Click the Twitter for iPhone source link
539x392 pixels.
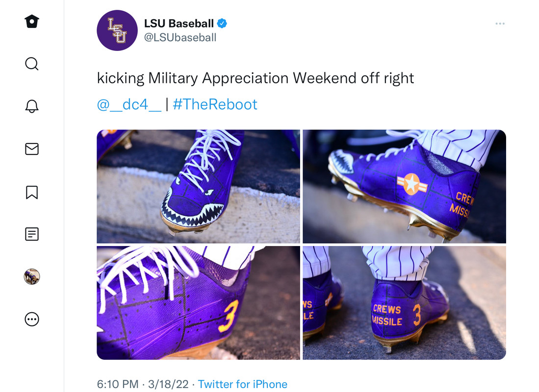click(243, 384)
